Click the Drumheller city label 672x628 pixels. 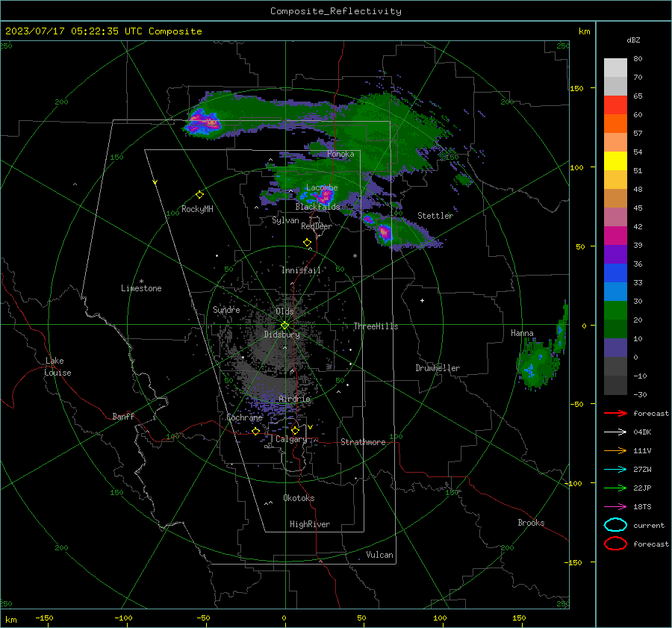[438, 368]
